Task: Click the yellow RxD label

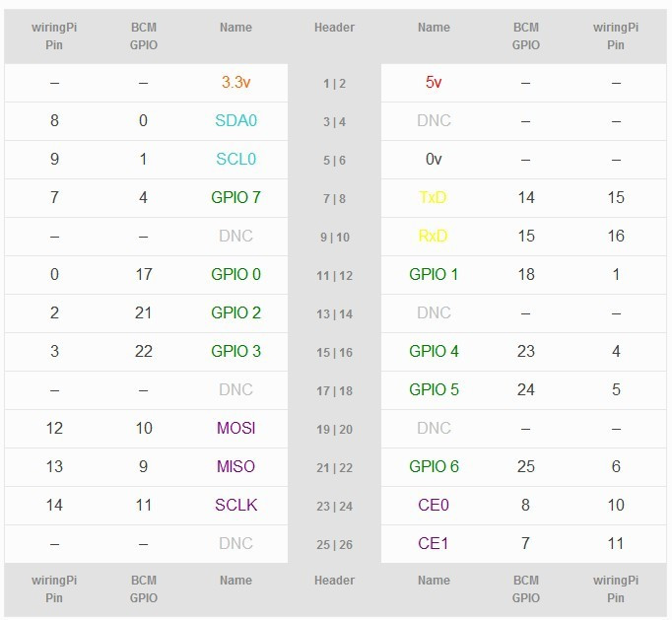Action: (x=433, y=236)
